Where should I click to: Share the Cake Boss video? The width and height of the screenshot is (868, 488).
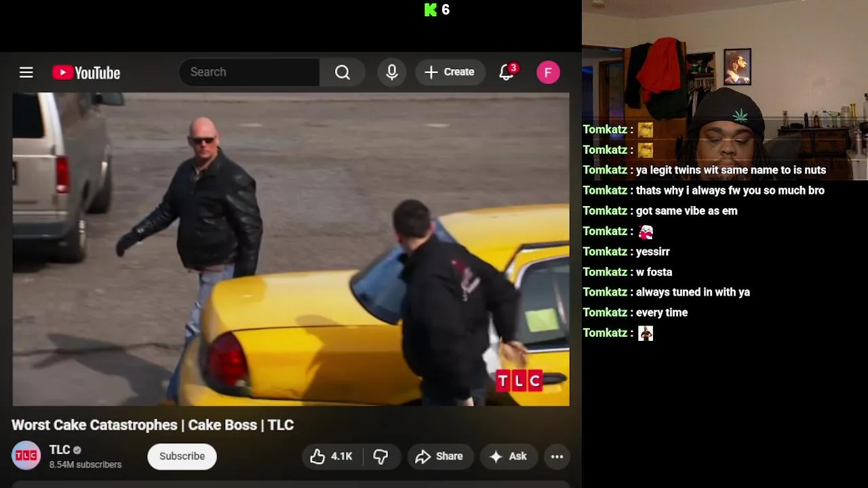click(439, 456)
